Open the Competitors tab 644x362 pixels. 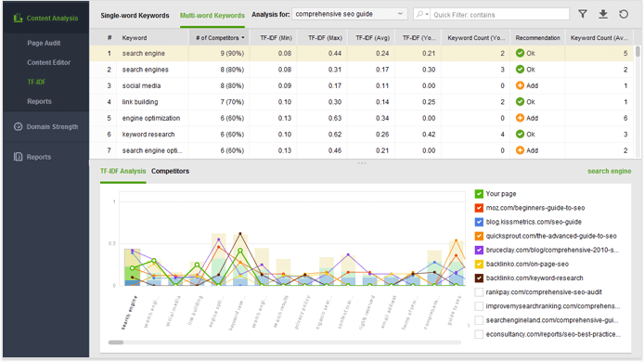[x=170, y=171]
